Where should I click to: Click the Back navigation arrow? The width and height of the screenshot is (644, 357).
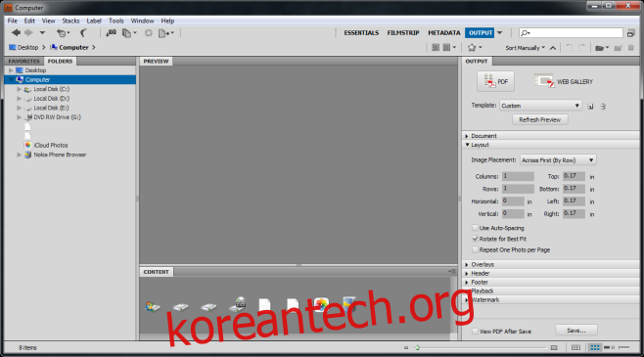[16, 33]
